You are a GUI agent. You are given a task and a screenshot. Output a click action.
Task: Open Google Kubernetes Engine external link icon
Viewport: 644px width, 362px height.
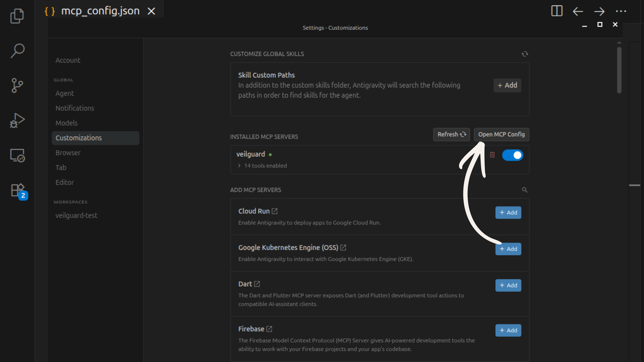pos(343,248)
